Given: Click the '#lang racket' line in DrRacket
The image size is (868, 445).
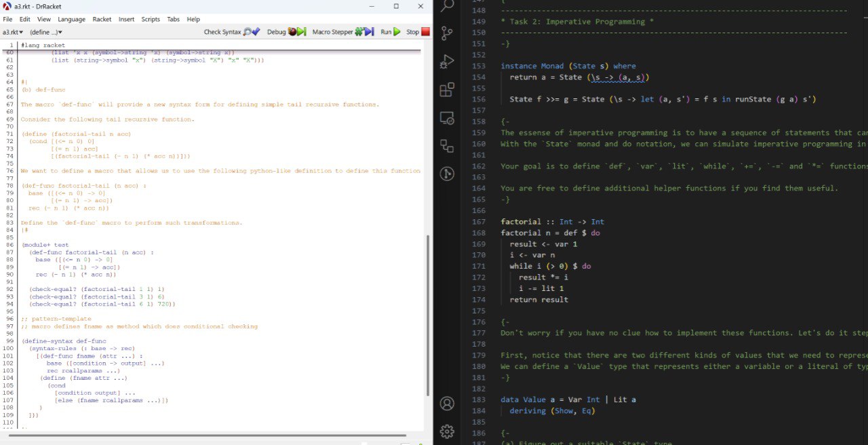Looking at the screenshot, I should point(43,45).
